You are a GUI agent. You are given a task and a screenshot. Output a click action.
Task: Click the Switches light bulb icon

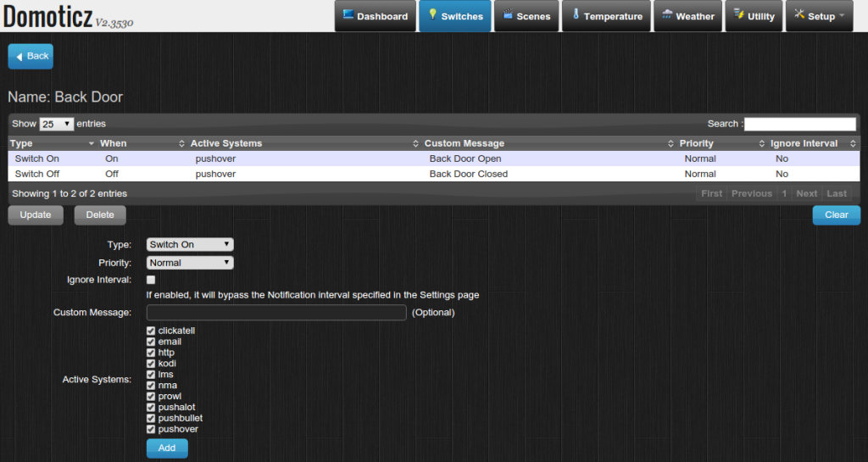[x=433, y=14]
